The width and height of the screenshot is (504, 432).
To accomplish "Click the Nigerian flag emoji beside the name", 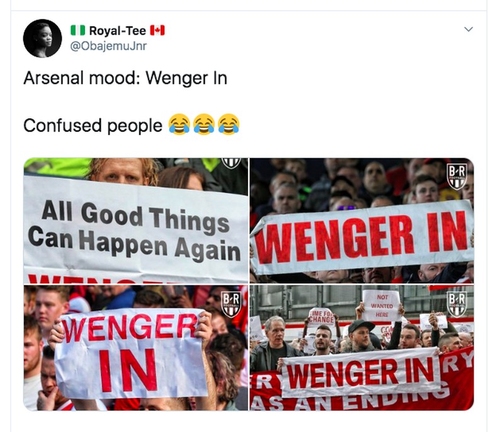I will [x=77, y=30].
